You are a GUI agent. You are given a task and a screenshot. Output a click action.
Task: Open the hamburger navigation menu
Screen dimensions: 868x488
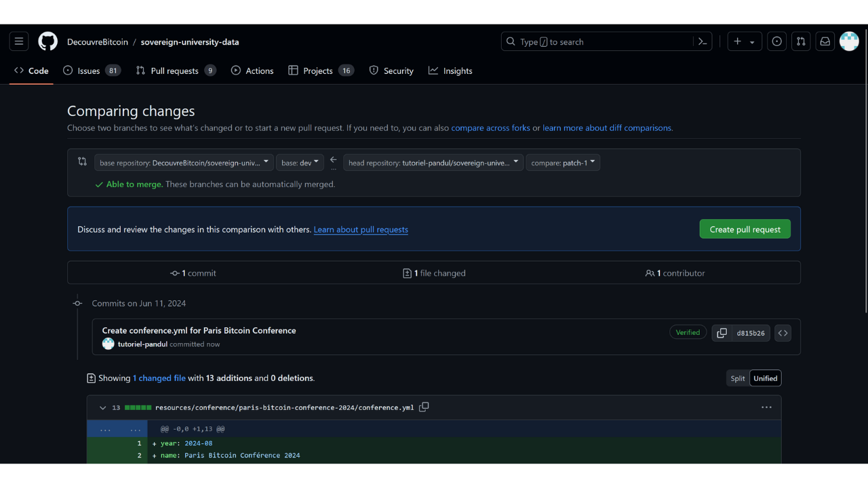(x=19, y=41)
